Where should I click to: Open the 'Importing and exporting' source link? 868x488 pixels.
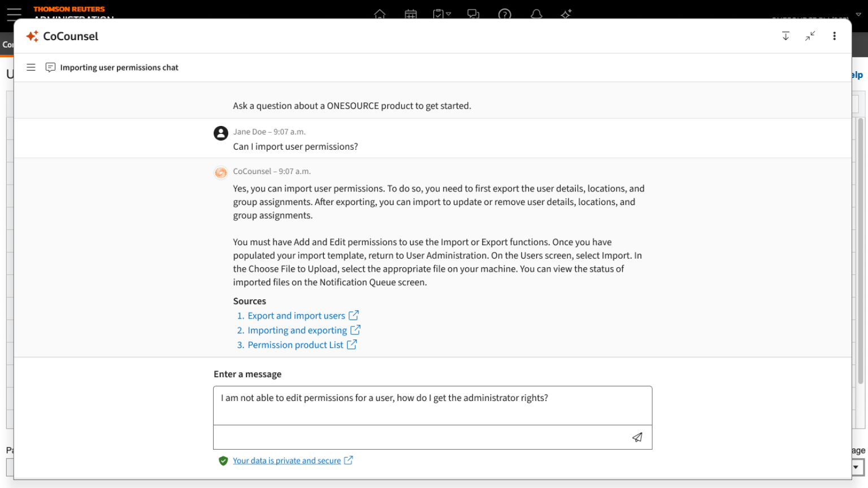point(297,330)
